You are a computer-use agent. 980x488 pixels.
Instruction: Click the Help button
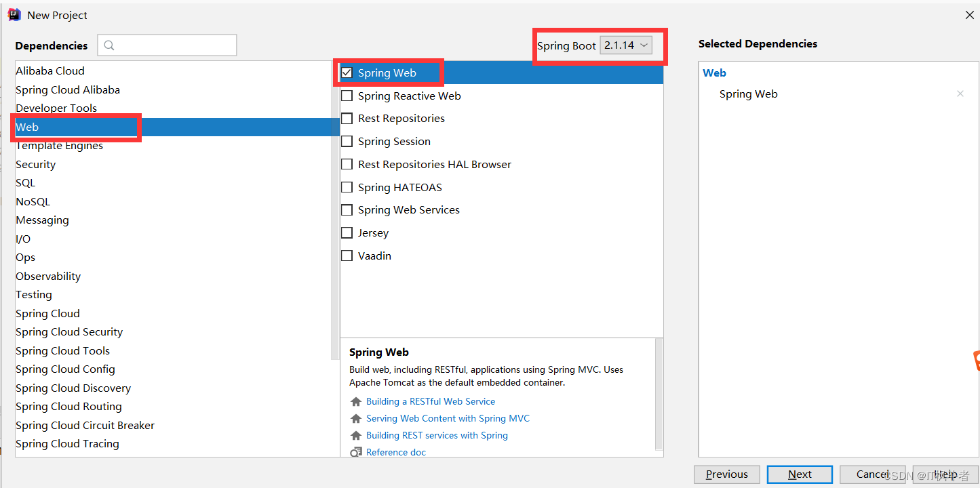[945, 474]
